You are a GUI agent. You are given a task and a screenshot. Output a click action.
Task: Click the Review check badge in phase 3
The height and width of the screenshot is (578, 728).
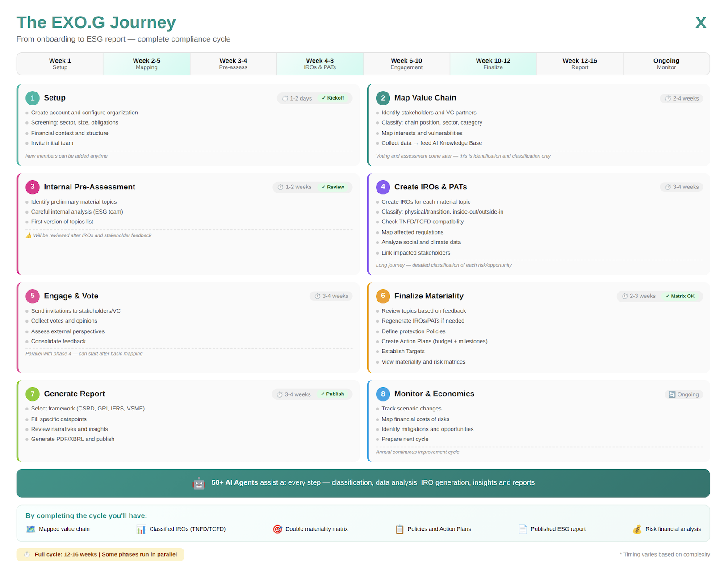click(x=333, y=187)
